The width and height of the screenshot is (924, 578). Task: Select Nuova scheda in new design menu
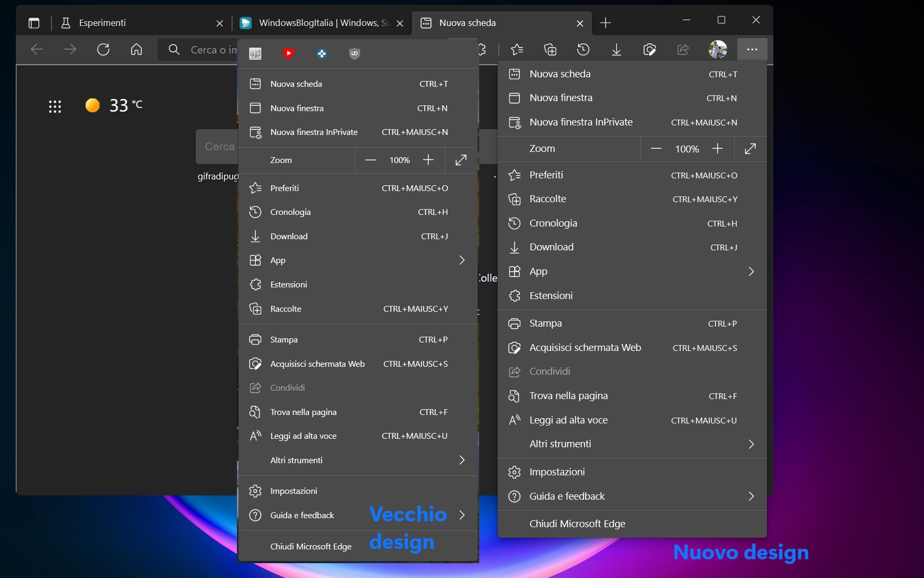click(632, 74)
